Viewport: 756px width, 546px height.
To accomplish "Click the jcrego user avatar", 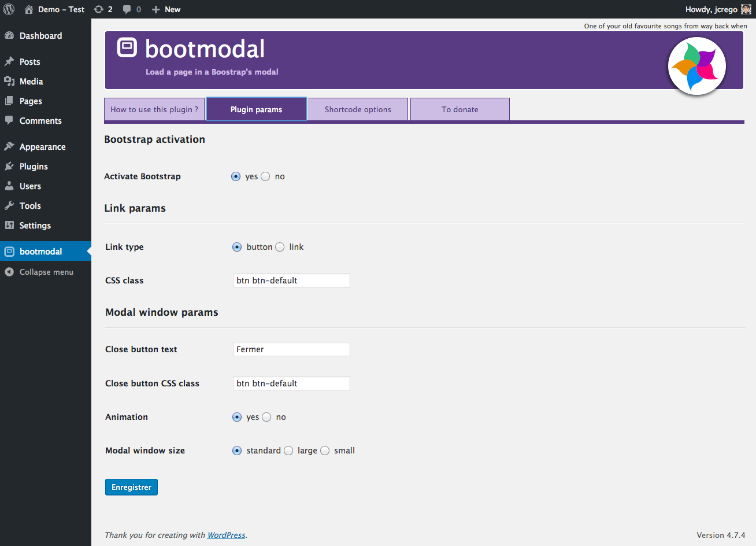I will [746, 9].
